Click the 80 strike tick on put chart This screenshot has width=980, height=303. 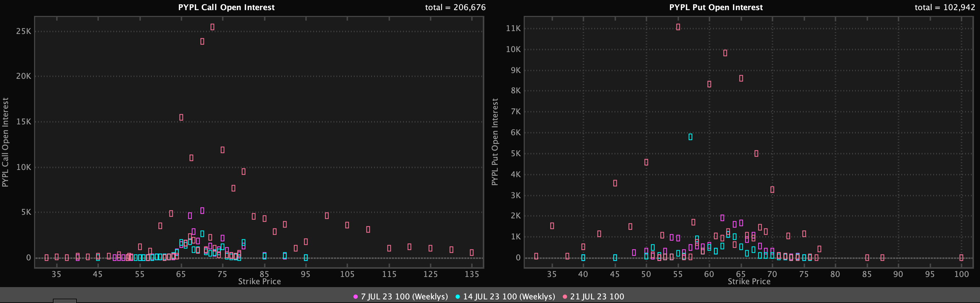(x=835, y=274)
